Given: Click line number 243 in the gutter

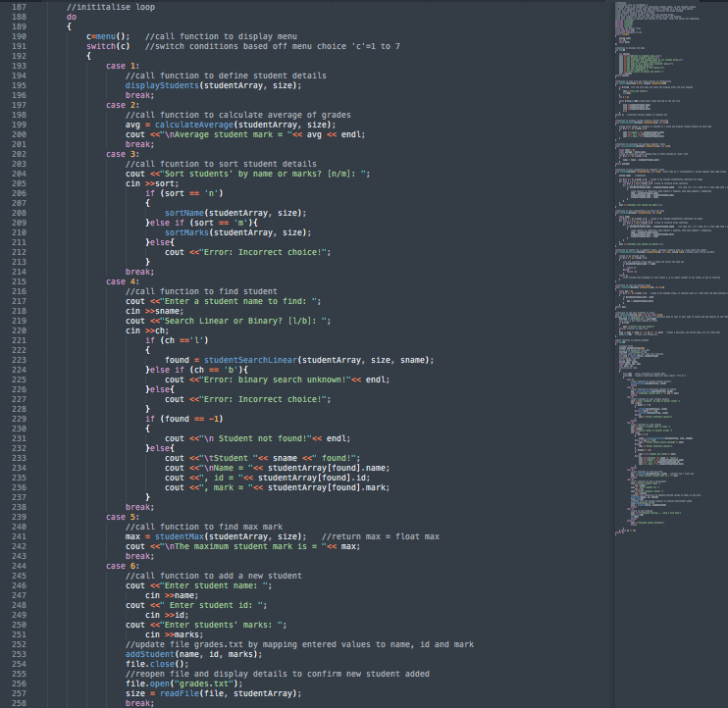Looking at the screenshot, I should tap(19, 556).
